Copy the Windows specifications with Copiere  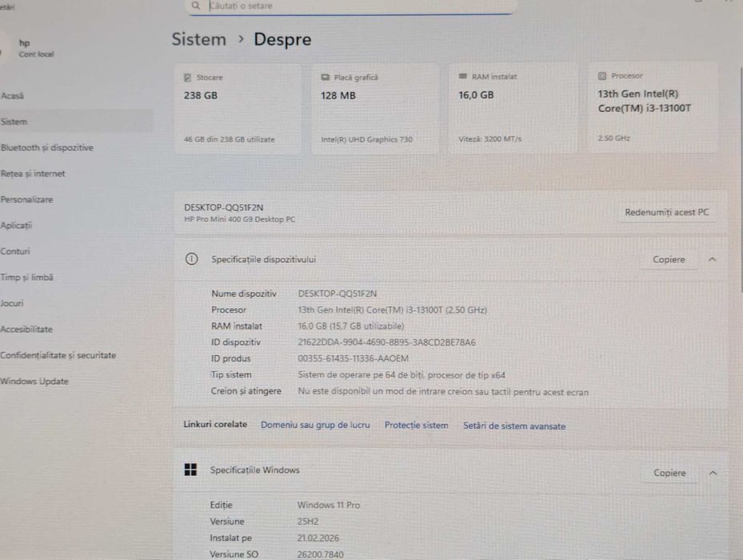pos(669,473)
